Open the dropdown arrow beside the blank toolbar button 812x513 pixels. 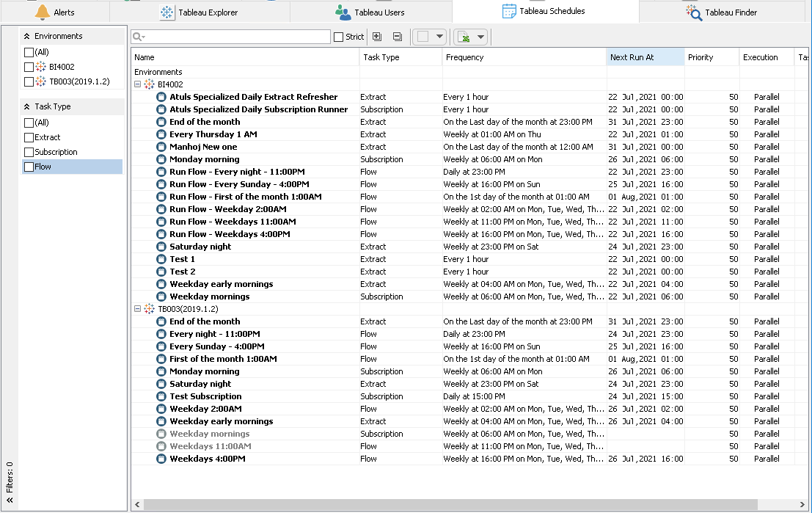439,36
